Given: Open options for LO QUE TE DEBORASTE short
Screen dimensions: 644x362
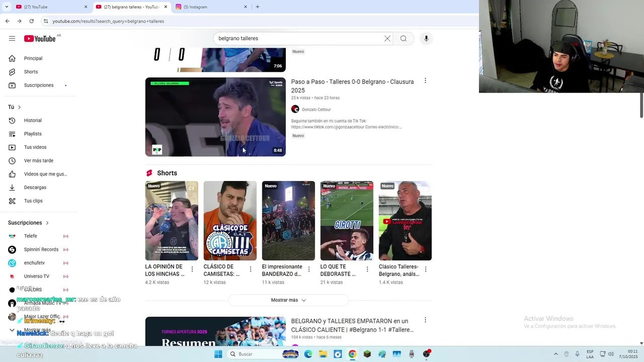Looking at the screenshot, I should [x=367, y=269].
